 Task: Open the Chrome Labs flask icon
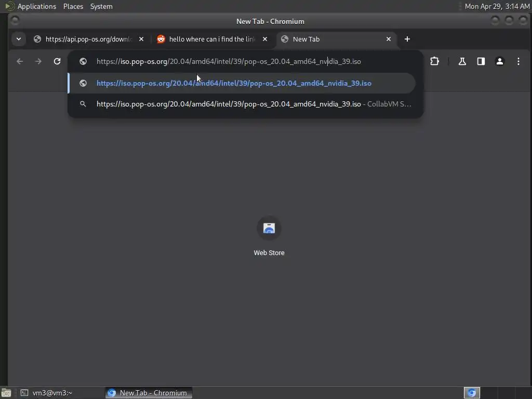click(462, 61)
